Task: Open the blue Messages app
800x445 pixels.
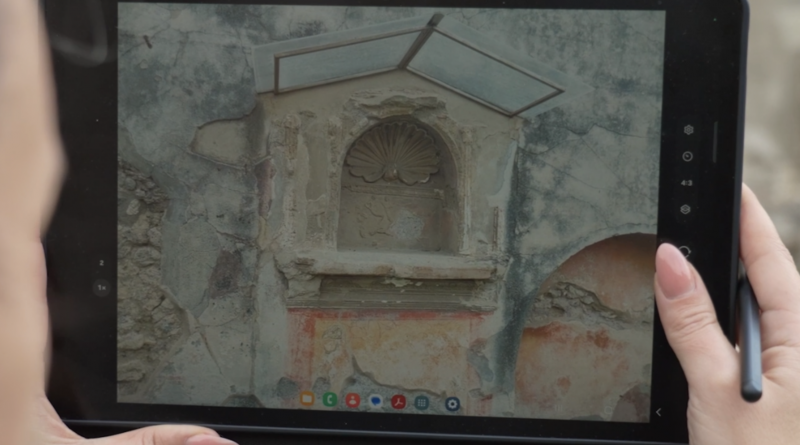Action: (375, 401)
